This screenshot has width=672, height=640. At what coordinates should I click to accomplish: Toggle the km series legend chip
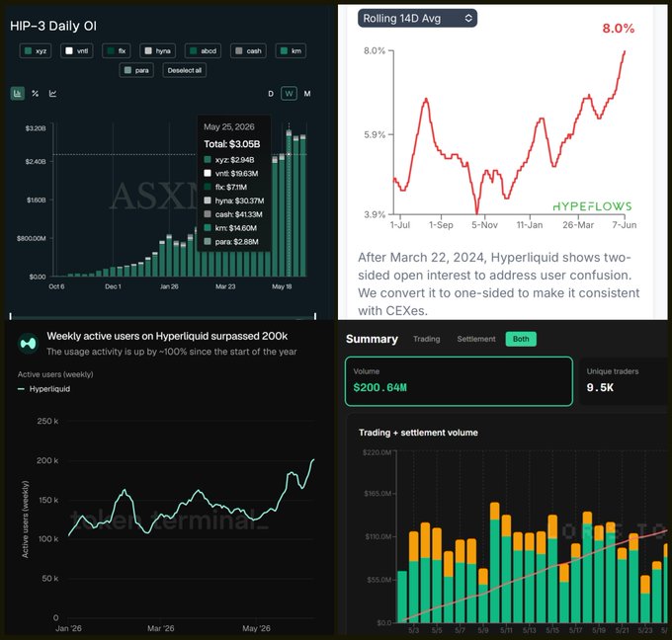291,51
